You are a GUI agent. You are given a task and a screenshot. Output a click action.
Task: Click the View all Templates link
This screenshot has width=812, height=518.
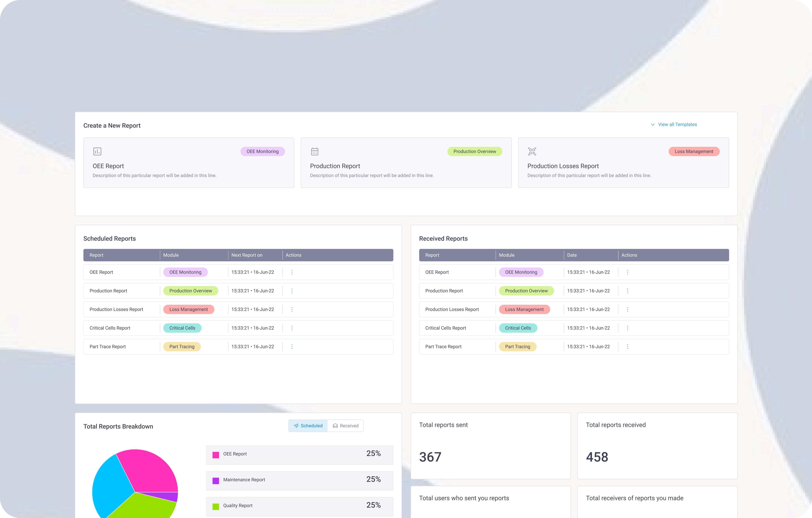677,124
